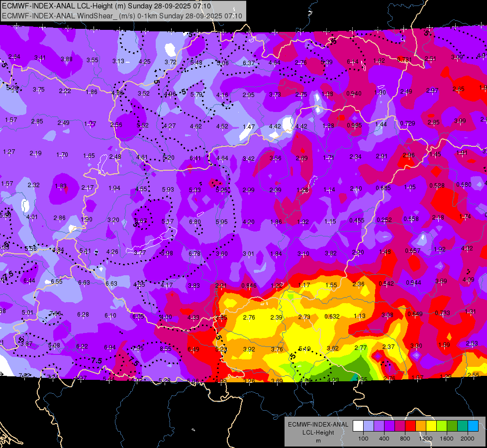Click wind shear value 6.78
This screenshot has width=487, height=448.
point(195,254)
